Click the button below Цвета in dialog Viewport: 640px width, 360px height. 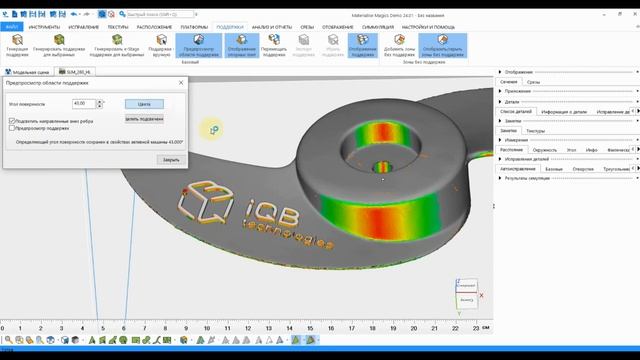tap(144, 119)
